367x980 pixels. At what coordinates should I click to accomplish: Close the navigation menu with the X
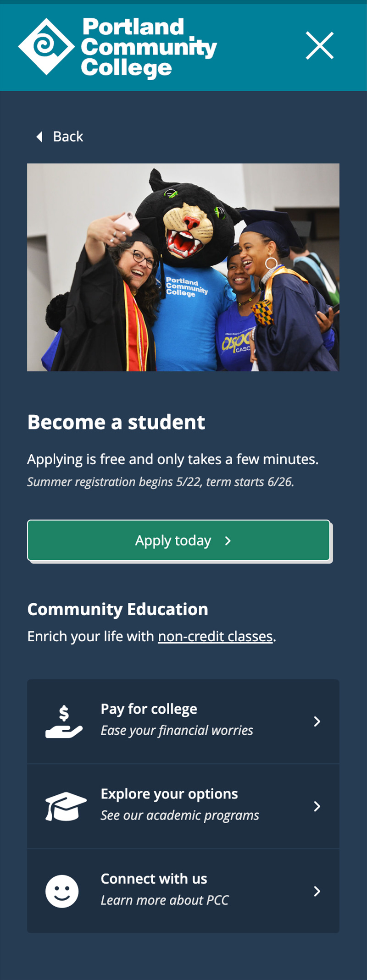[320, 46]
